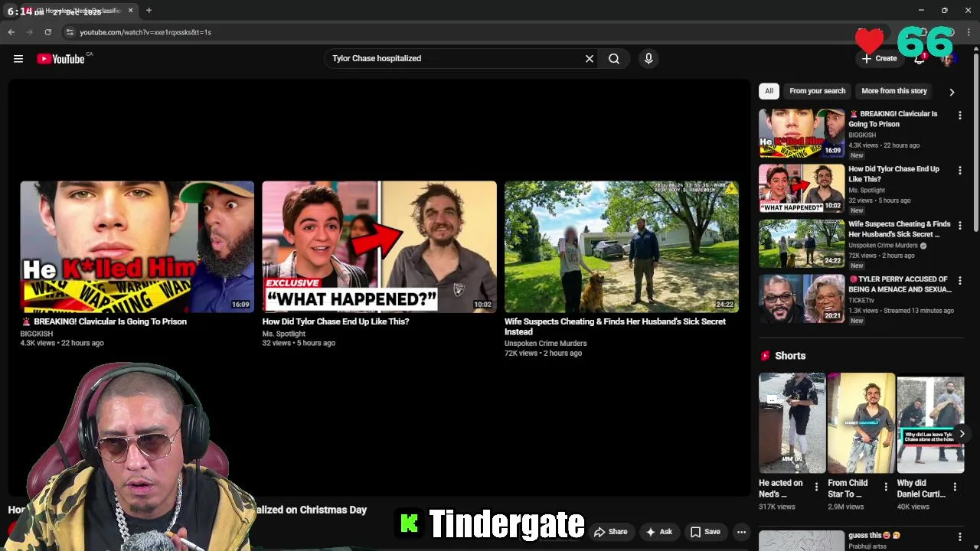
Task: Open sidebar thumbnail of Clavicular video
Action: tap(802, 133)
